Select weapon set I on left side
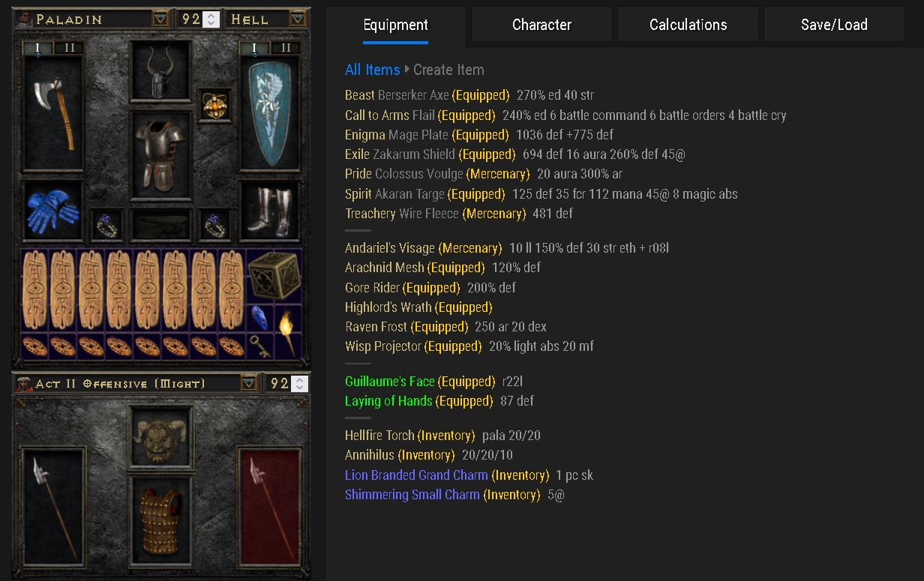The width and height of the screenshot is (924, 581). coord(38,48)
